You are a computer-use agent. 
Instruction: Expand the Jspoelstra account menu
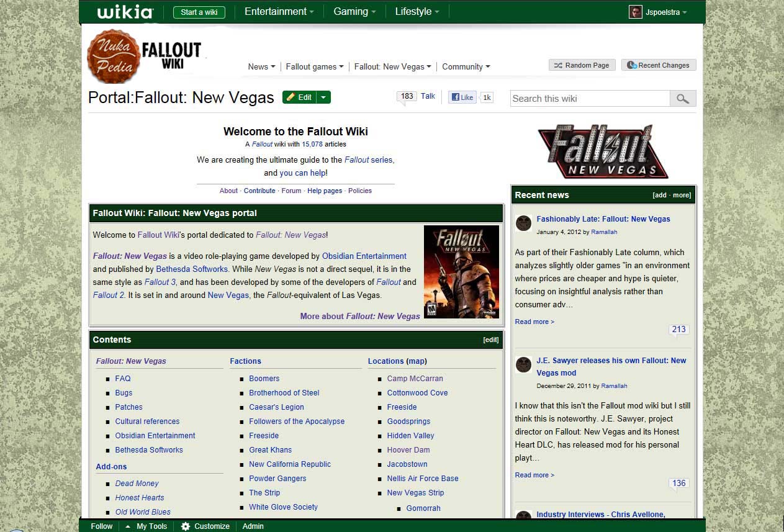point(667,12)
